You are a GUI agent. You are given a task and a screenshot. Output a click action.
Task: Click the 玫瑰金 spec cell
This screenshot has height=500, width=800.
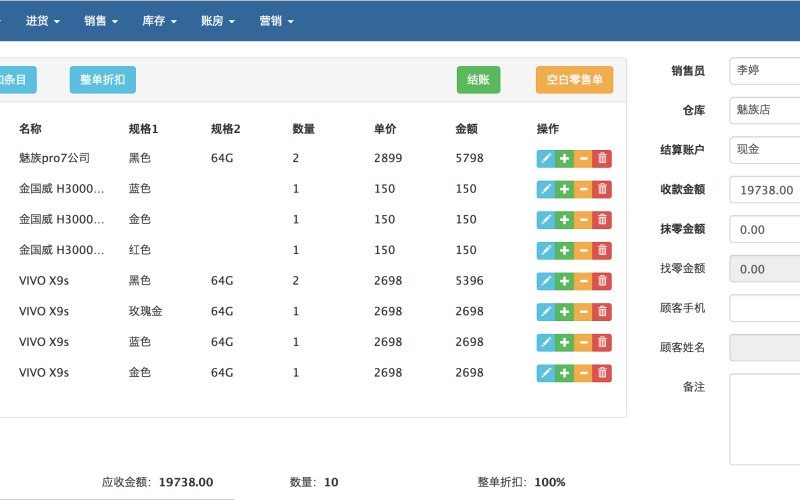[x=145, y=311]
